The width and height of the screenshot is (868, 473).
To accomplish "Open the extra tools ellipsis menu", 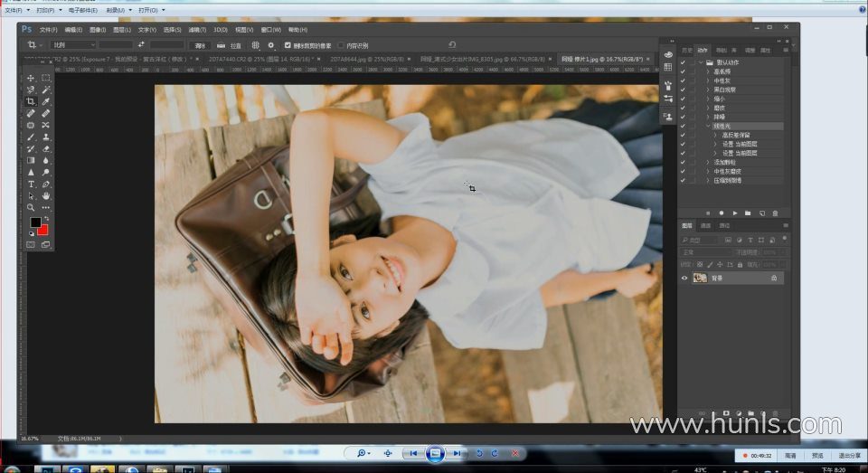I will pyautogui.click(x=46, y=208).
